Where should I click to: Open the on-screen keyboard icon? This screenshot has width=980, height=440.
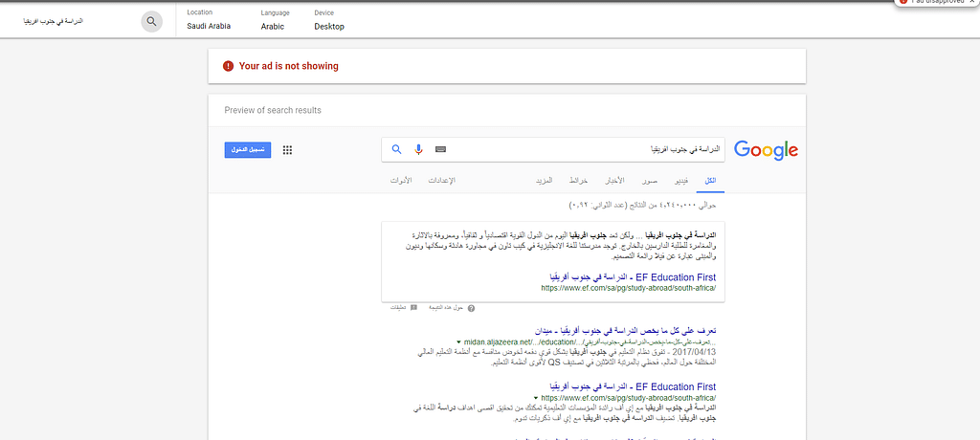[x=440, y=149]
